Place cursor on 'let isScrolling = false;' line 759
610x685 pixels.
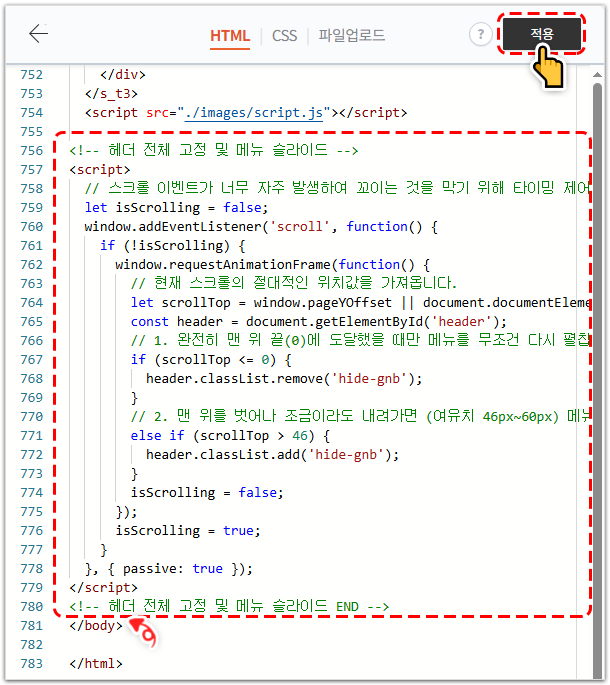pos(177,208)
